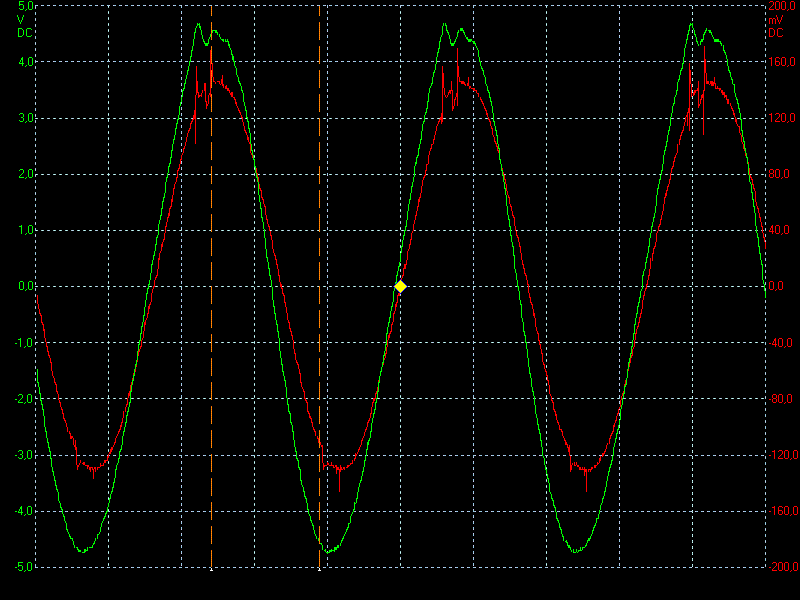Select the right dashed vertical time cursor
Viewport: 800px width, 600px height.
319,300
